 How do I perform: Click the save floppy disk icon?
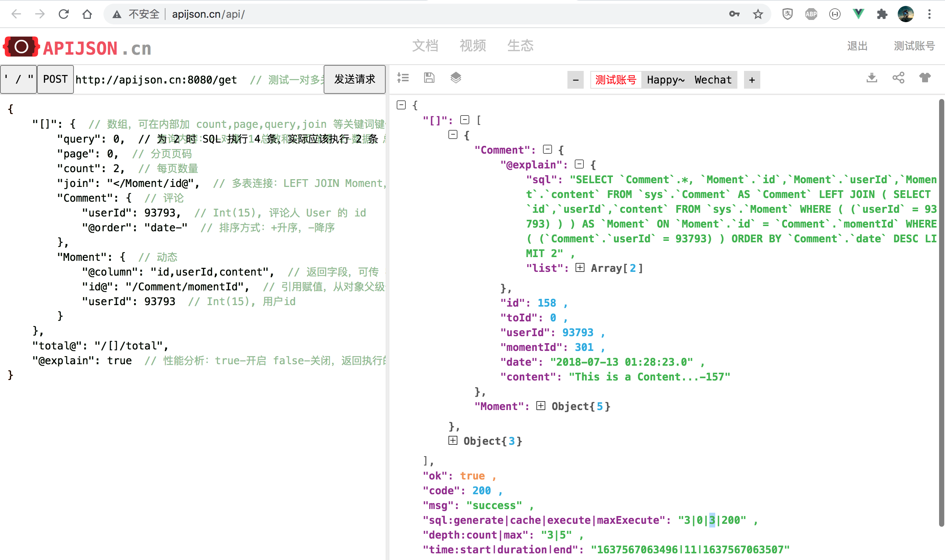pyautogui.click(x=429, y=78)
